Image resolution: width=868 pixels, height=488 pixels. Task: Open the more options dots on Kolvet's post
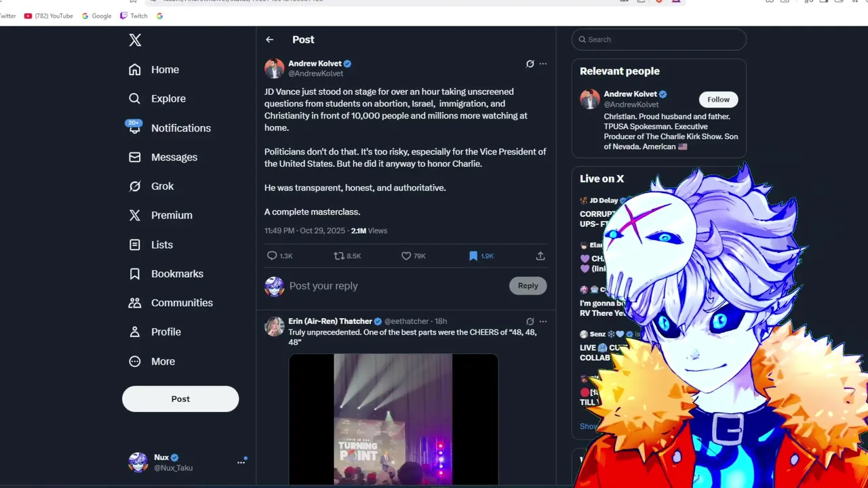(x=543, y=64)
